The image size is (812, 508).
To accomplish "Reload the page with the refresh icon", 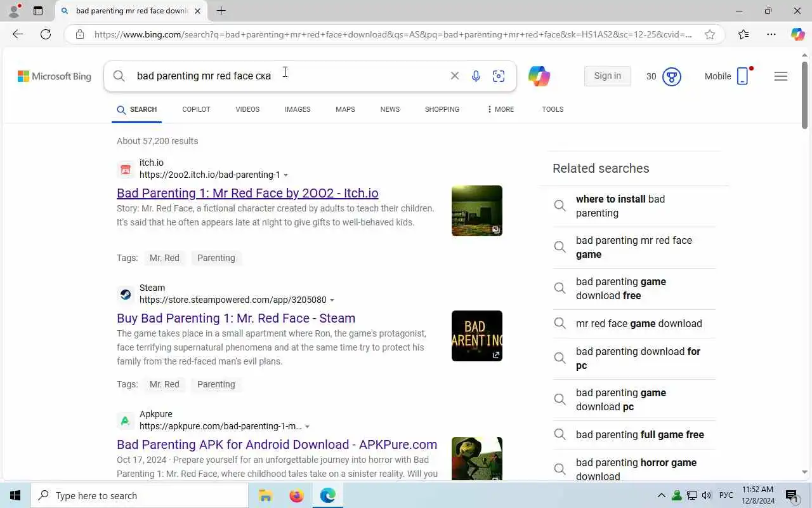I will tap(46, 34).
